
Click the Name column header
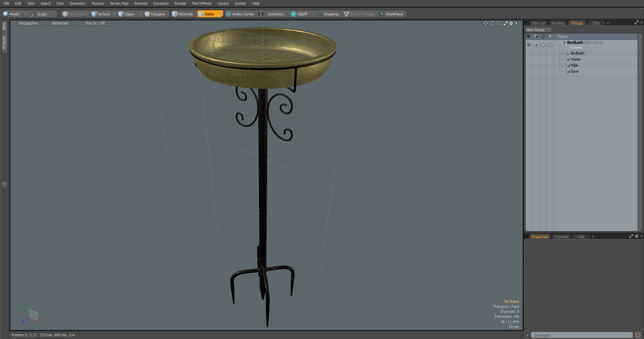point(563,37)
